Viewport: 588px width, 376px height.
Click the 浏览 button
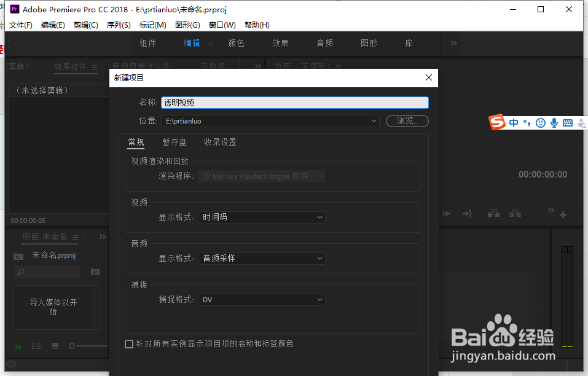coord(407,121)
